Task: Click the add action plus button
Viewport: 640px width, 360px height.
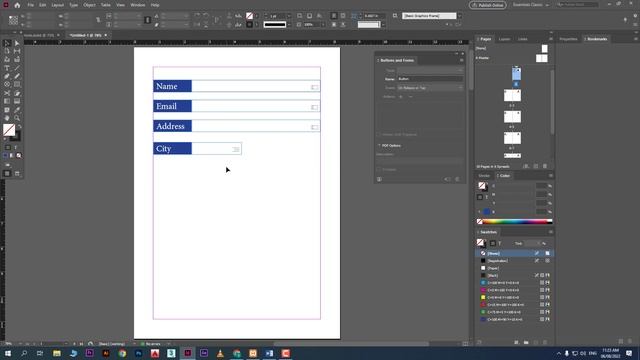Action: (401, 97)
